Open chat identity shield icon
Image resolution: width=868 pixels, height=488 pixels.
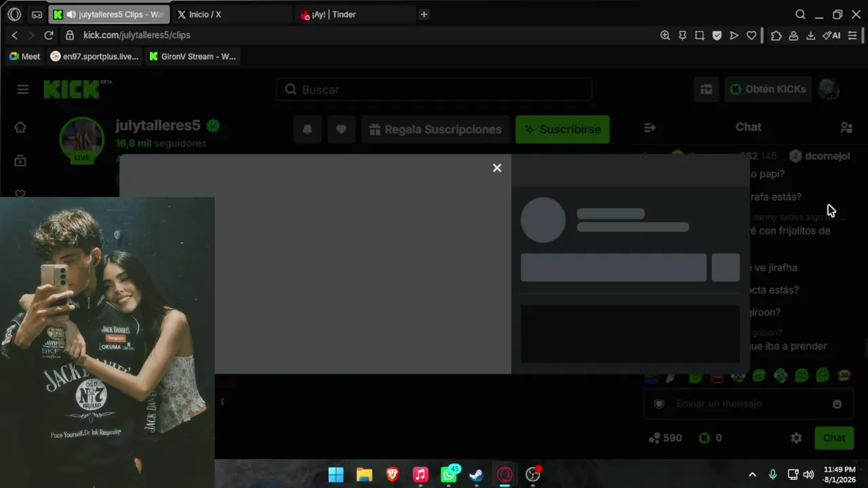click(658, 404)
